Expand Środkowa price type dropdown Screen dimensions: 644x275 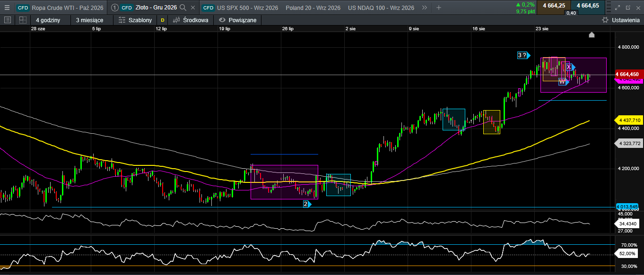(190, 20)
